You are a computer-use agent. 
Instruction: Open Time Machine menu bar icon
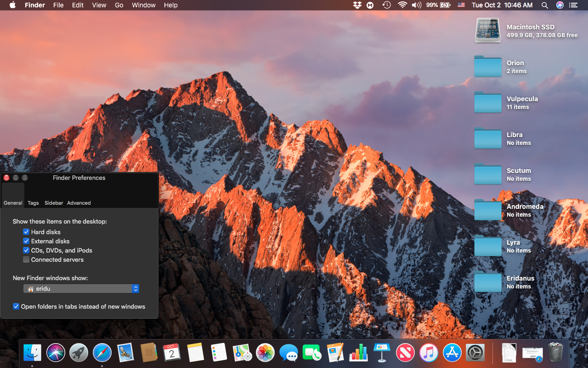point(387,5)
